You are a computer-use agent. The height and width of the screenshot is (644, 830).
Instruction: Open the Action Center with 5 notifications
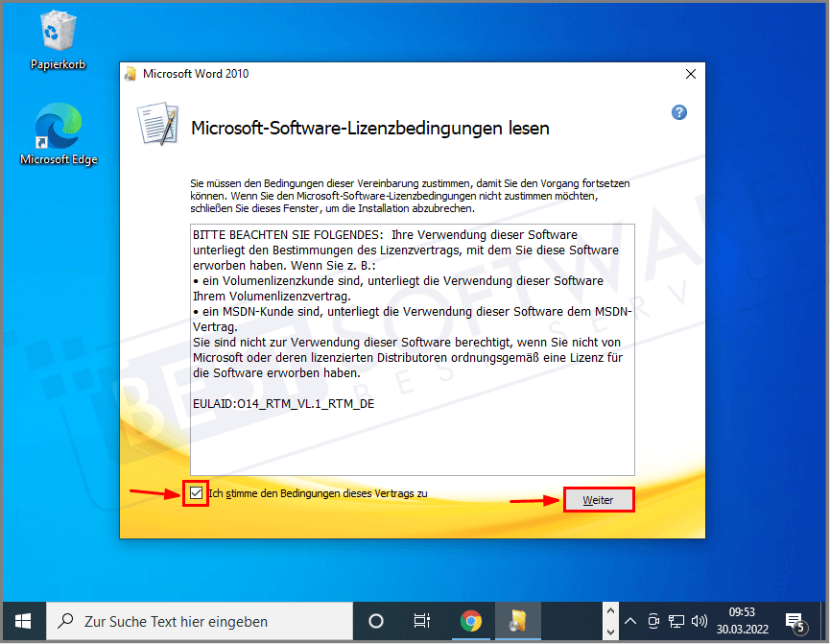click(x=795, y=621)
